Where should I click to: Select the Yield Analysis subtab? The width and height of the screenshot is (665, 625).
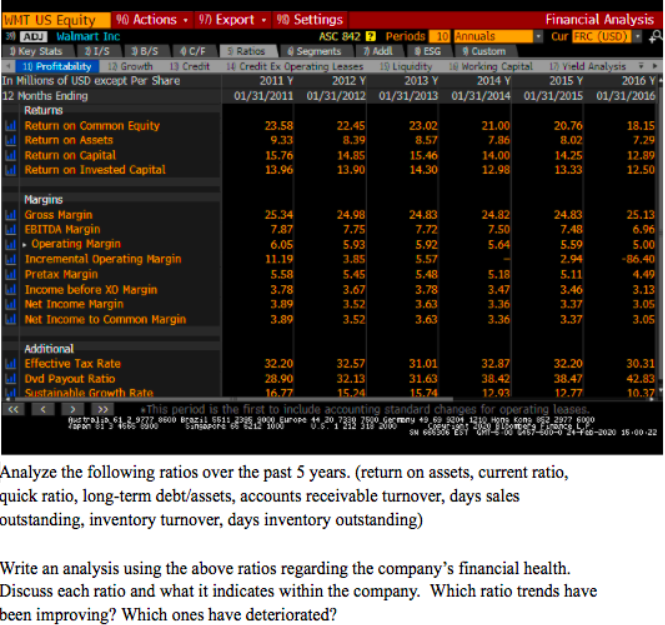[x=588, y=67]
